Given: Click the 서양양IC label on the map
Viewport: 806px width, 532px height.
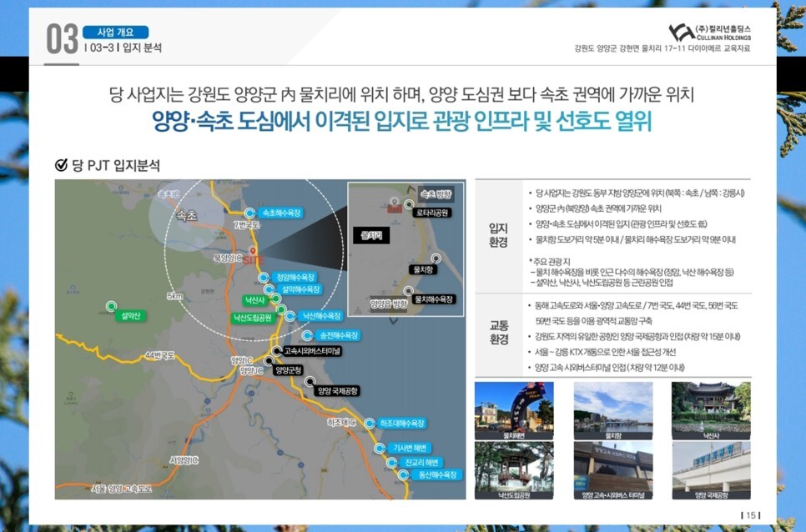Looking at the screenshot, I should tap(184, 460).
